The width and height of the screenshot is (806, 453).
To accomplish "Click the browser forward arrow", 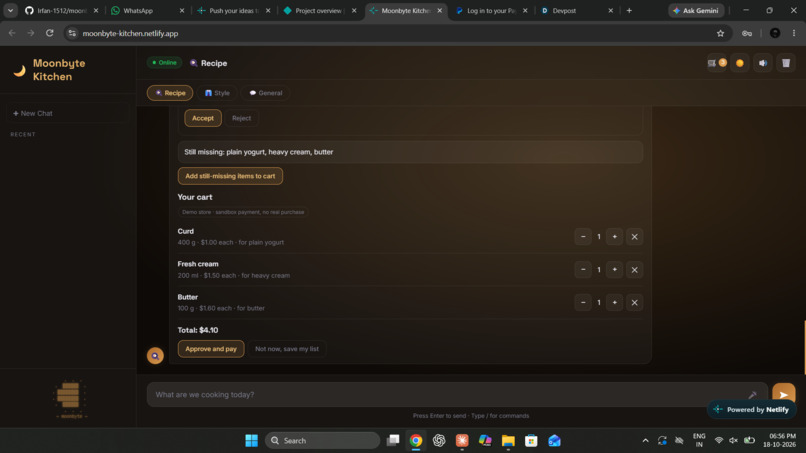I will [x=31, y=33].
